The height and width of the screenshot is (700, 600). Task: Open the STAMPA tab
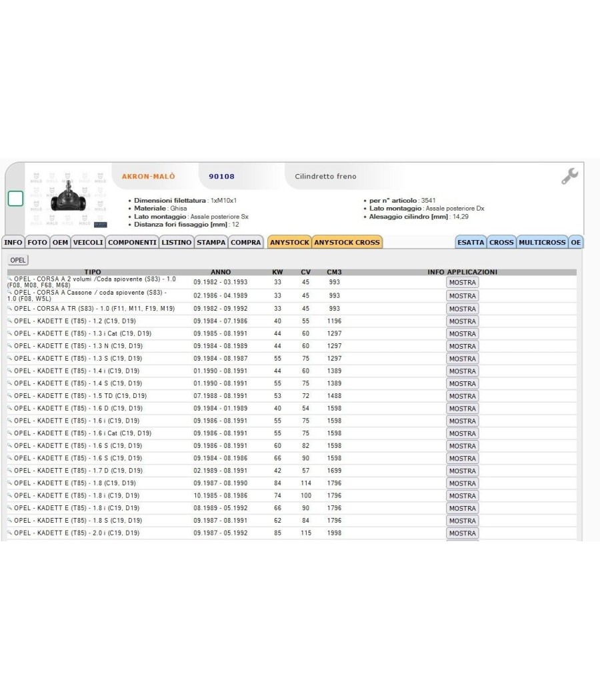[x=211, y=243]
